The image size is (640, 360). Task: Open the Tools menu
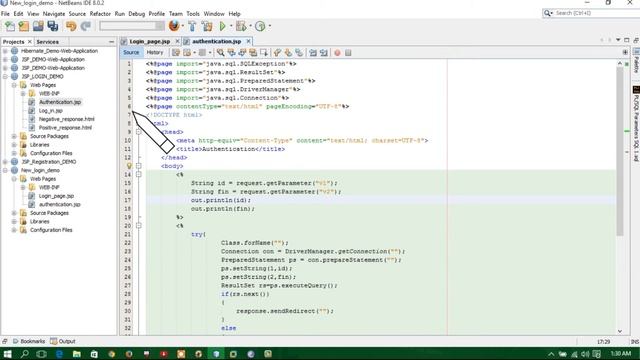click(x=193, y=14)
